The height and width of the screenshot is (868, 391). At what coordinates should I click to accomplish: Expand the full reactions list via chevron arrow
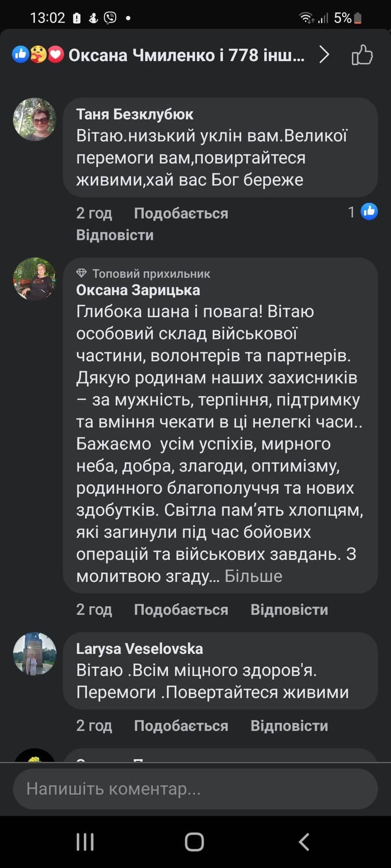(x=324, y=54)
